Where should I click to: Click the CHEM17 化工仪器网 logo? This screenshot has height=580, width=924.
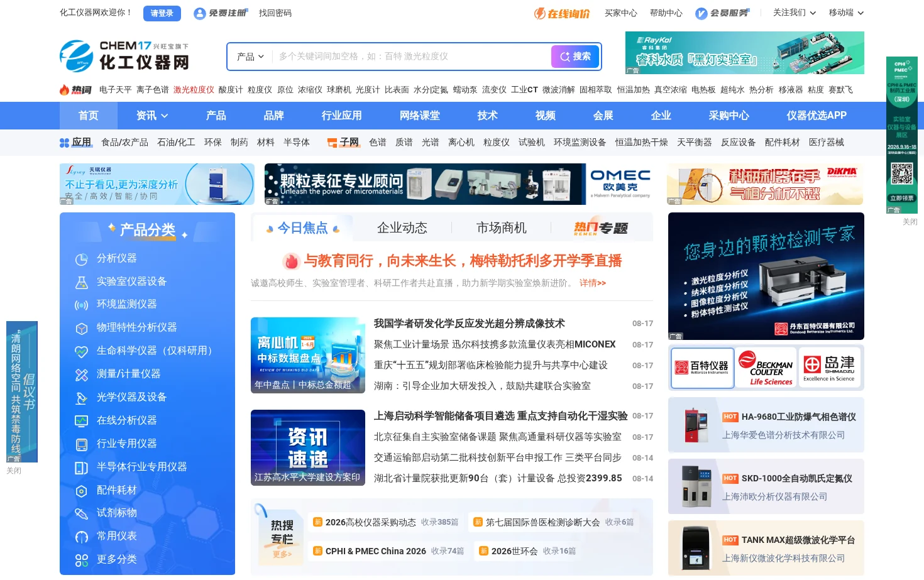point(124,55)
